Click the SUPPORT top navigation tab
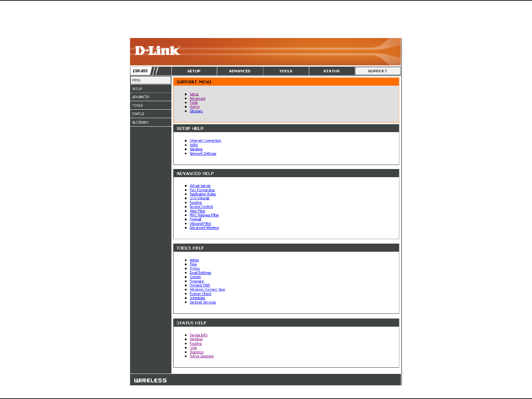The image size is (532, 399). tap(378, 71)
